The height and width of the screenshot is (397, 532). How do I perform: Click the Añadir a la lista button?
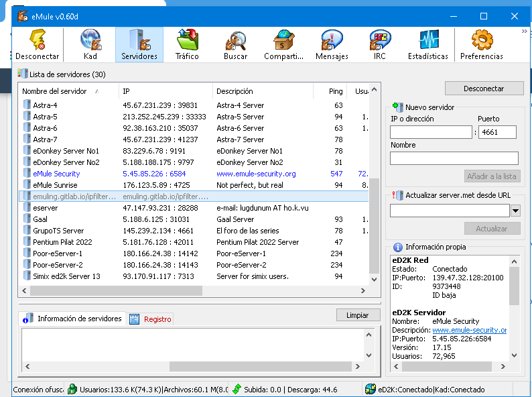[492, 176]
